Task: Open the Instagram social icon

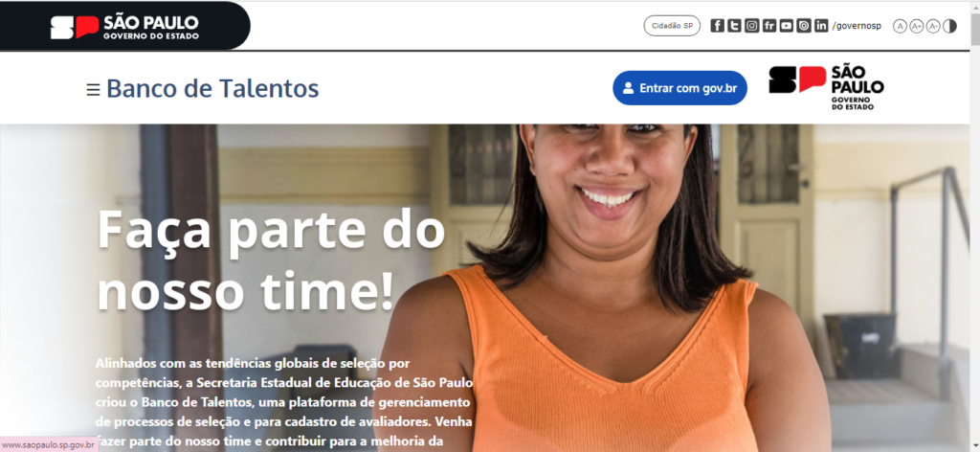Action: tap(752, 26)
